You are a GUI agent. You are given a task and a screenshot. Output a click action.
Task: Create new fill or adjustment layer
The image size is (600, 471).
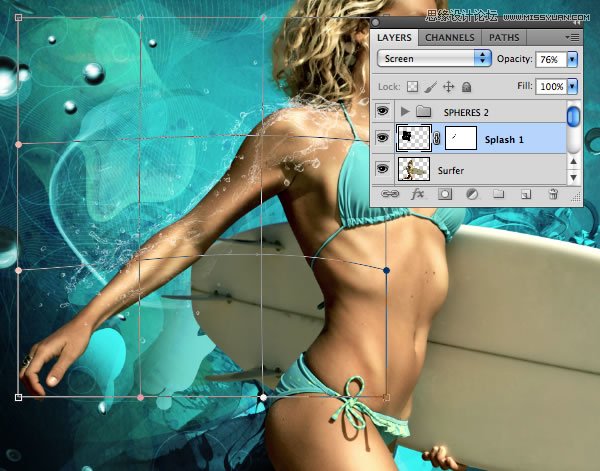[472, 194]
